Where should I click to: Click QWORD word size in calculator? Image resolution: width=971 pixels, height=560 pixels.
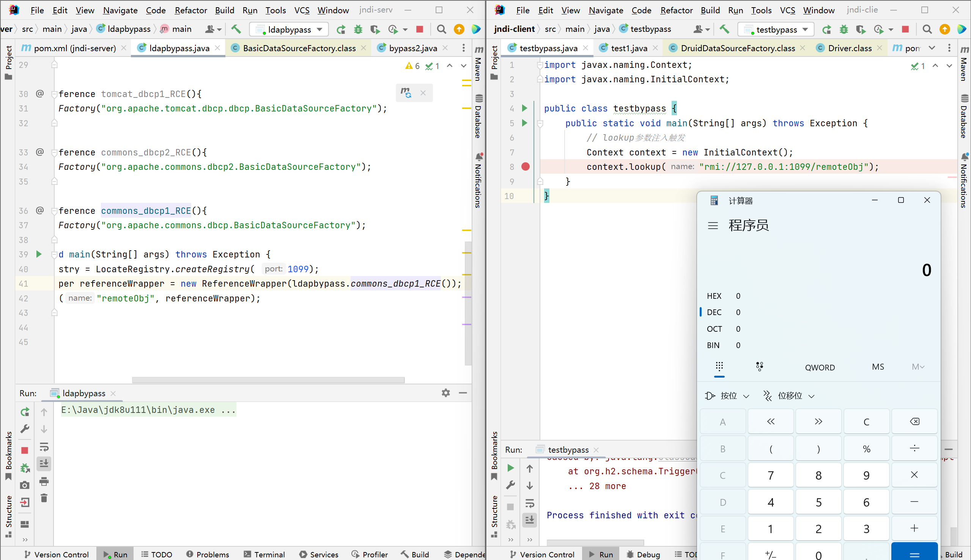(820, 367)
